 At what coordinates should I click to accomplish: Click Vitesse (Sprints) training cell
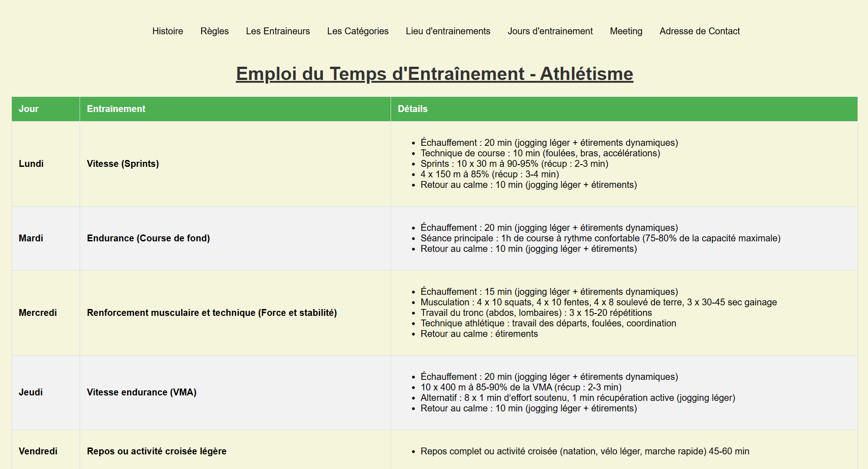(x=123, y=164)
